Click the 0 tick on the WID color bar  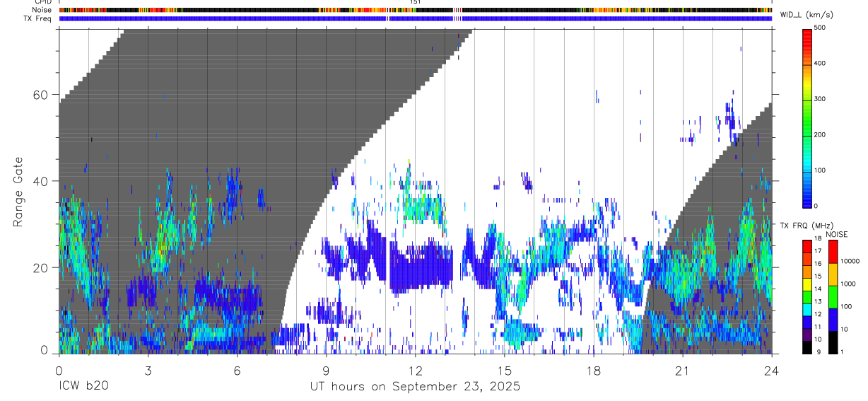click(x=816, y=206)
